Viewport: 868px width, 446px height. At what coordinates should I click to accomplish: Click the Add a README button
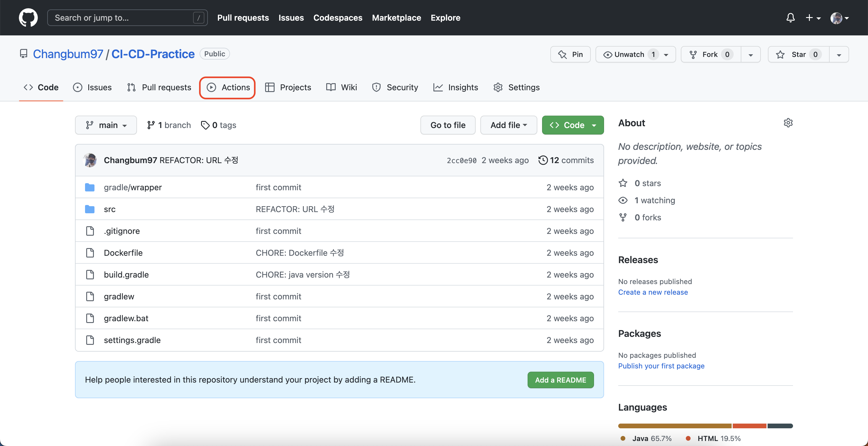click(560, 380)
